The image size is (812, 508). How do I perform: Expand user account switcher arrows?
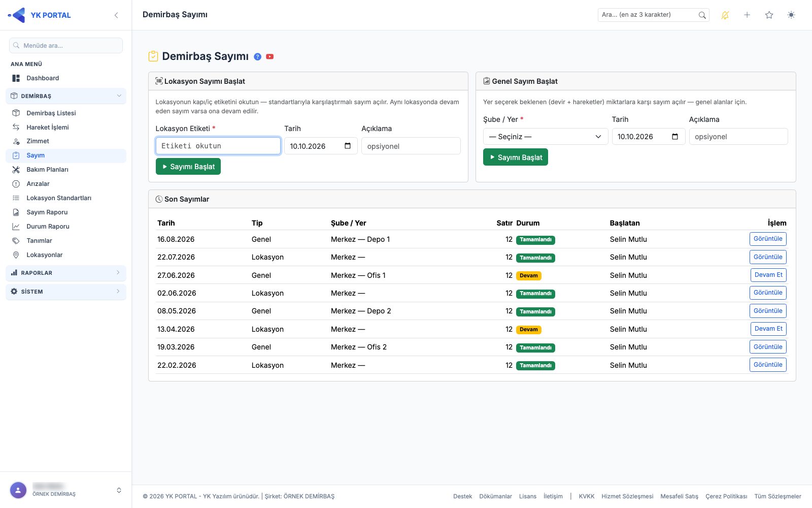point(119,490)
